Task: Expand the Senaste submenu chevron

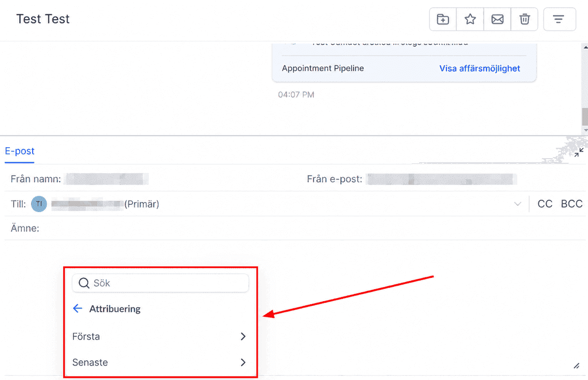Action: pos(243,362)
